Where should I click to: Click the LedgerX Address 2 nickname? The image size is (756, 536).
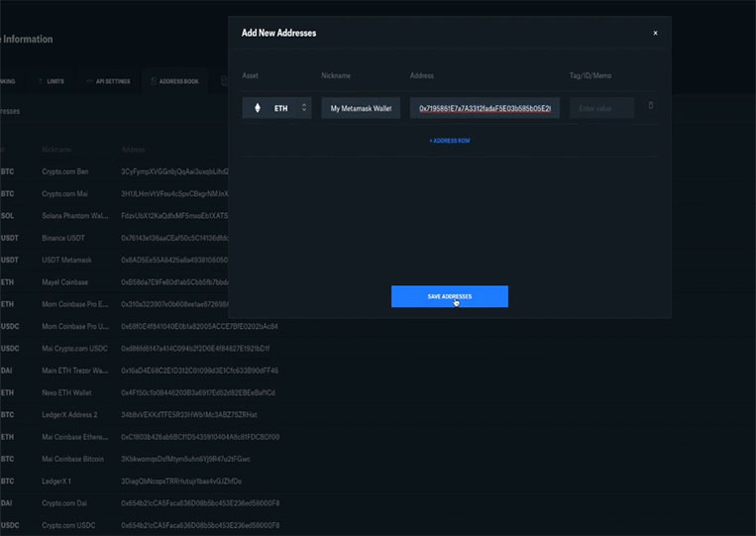pyautogui.click(x=69, y=415)
